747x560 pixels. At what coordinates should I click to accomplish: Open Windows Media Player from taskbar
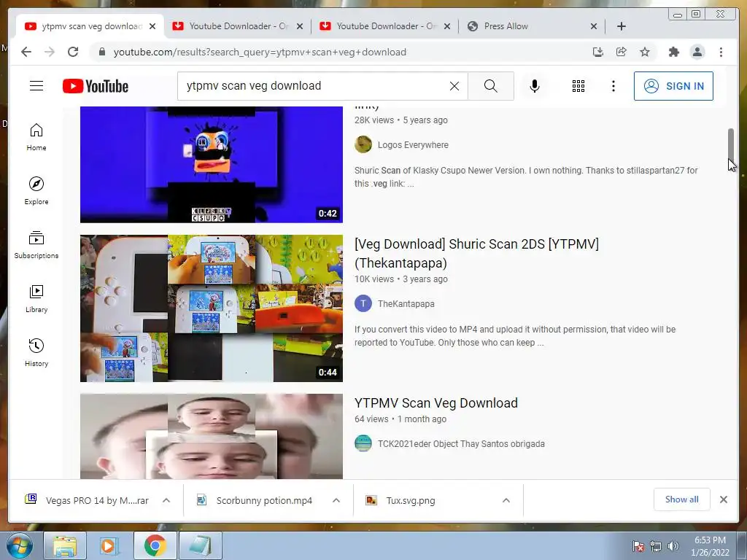(109, 545)
